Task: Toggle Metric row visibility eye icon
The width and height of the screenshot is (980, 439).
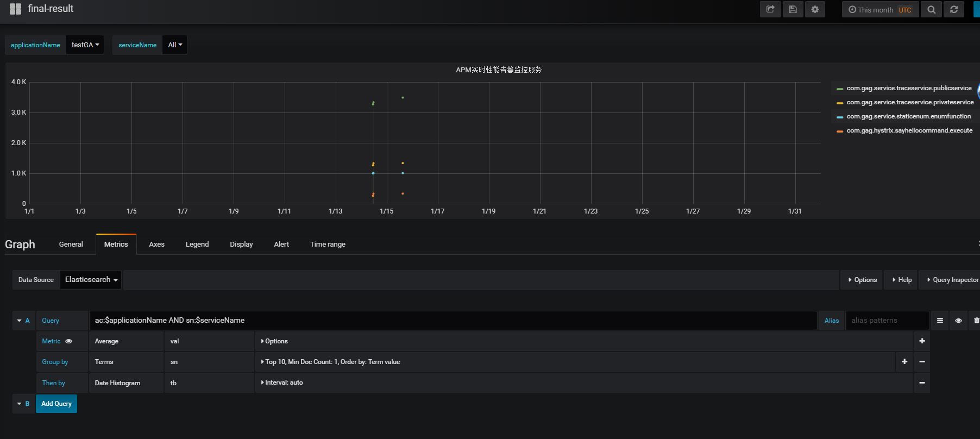Action: point(68,341)
